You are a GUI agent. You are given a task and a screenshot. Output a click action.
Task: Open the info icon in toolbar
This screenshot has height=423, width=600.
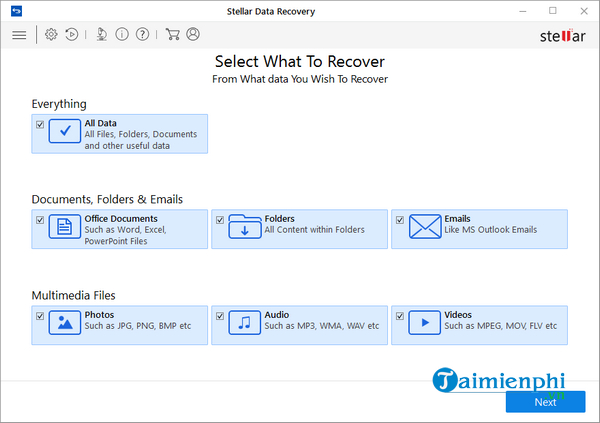pos(122,34)
